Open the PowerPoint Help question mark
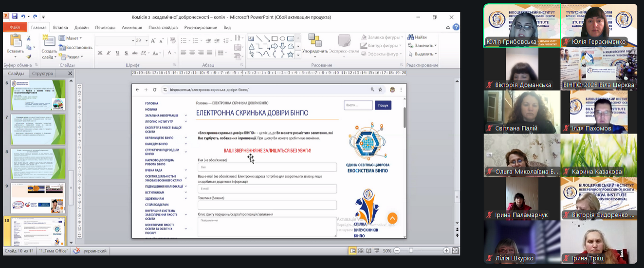 [x=456, y=28]
